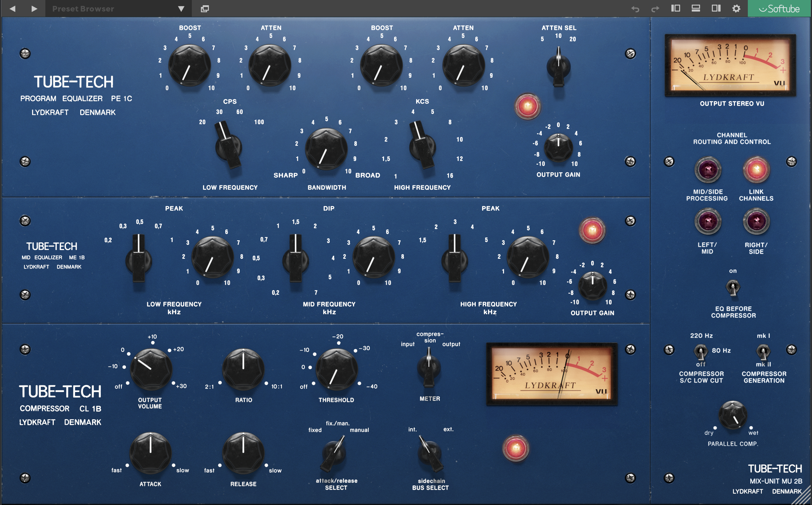Toggle the Right/Side channel button
This screenshot has width=812, height=505.
(x=756, y=221)
